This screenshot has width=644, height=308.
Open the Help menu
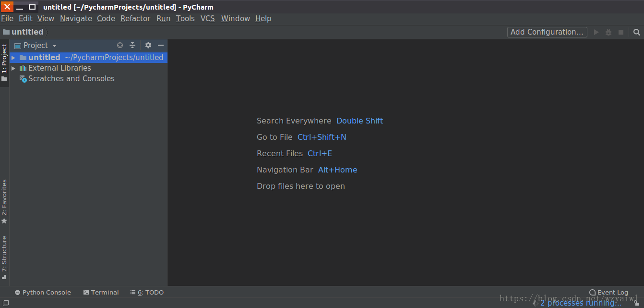point(263,18)
